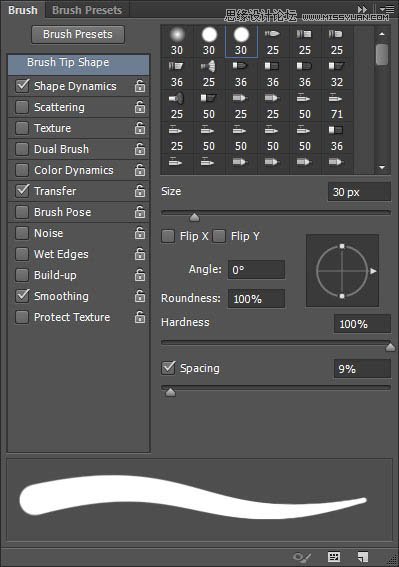Enable the Color Dynamics checkbox

22,170
